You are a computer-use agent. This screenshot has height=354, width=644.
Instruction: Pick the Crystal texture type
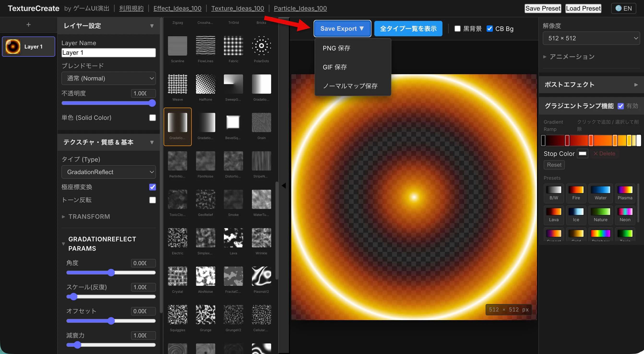point(178,276)
